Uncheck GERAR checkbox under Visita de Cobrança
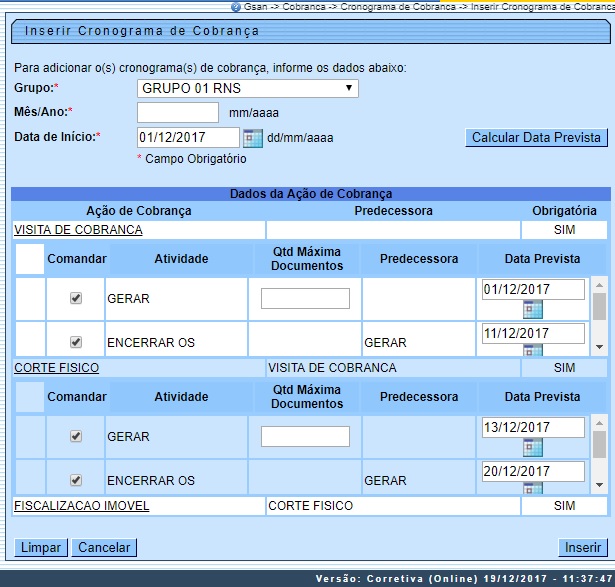The image size is (615, 587). click(x=76, y=298)
